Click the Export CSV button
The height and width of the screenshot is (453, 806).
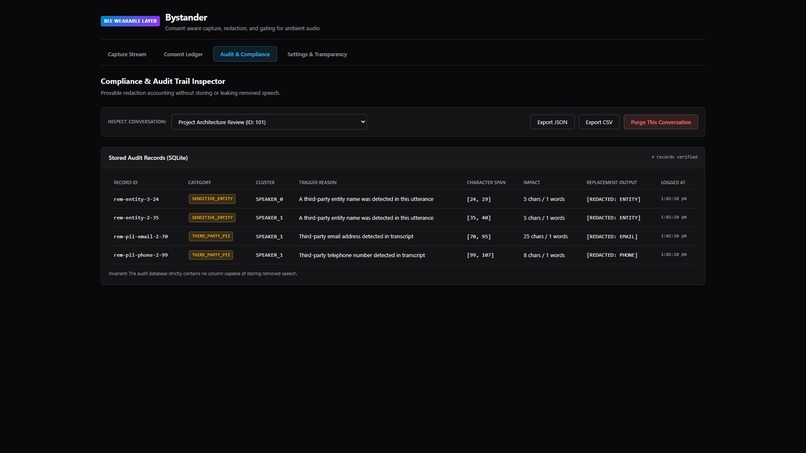[x=599, y=122]
